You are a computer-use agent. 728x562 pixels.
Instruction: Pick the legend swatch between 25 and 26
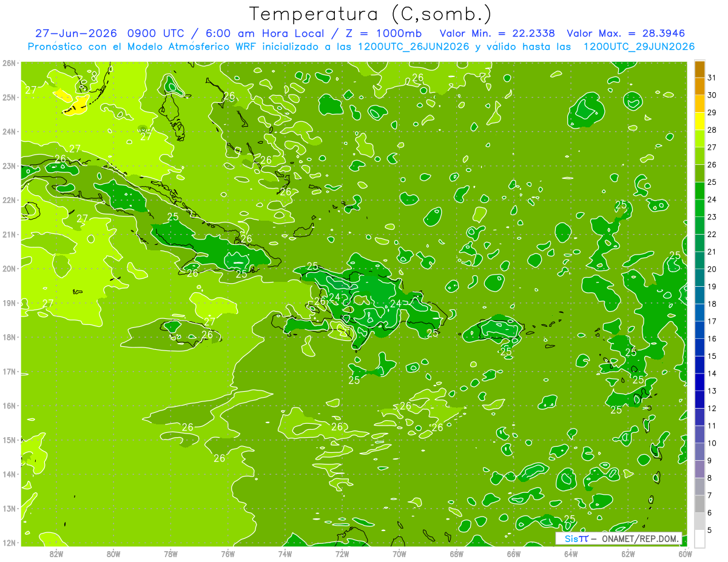(699, 173)
